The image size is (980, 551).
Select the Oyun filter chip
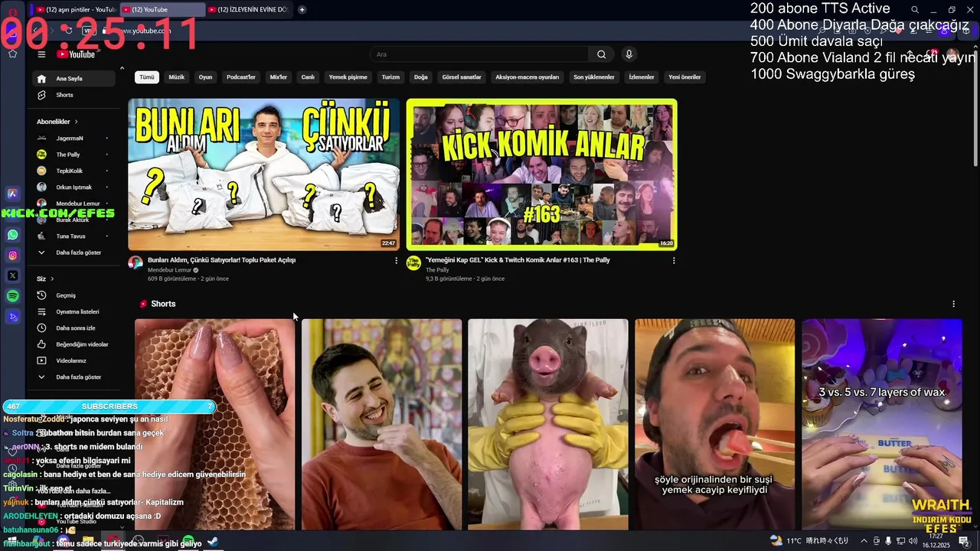205,77
